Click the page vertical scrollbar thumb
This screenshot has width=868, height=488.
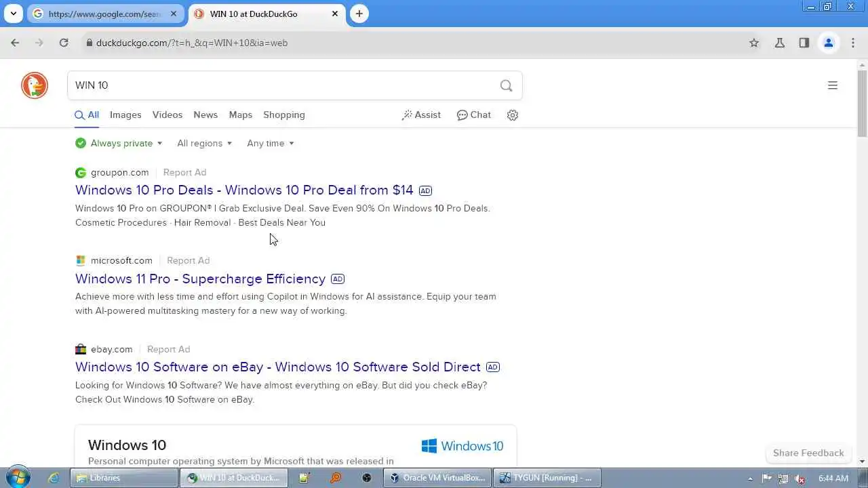click(x=863, y=103)
